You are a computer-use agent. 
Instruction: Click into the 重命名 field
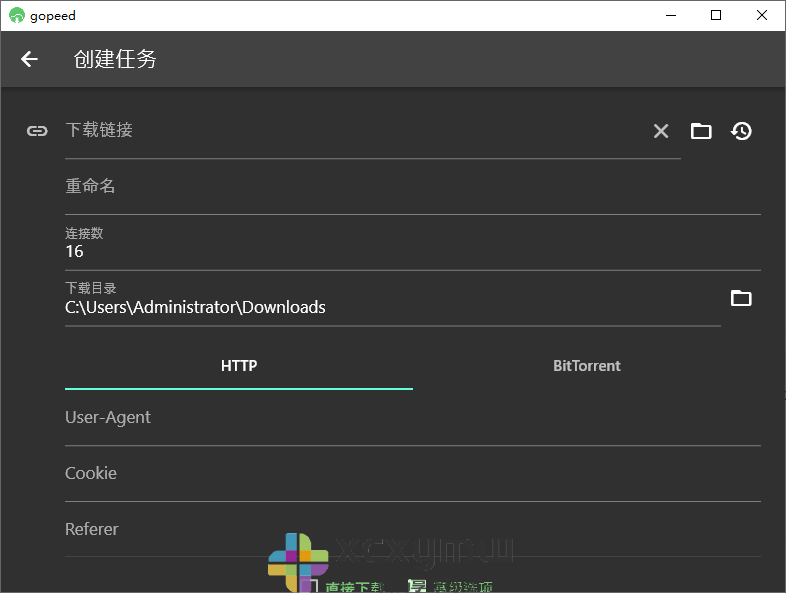[x=413, y=187]
